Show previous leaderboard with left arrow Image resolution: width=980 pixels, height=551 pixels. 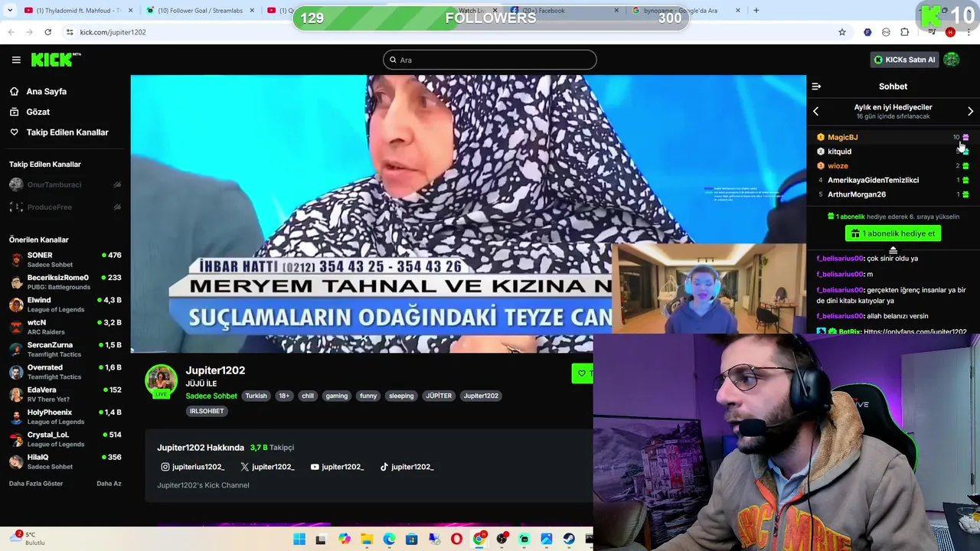815,112
